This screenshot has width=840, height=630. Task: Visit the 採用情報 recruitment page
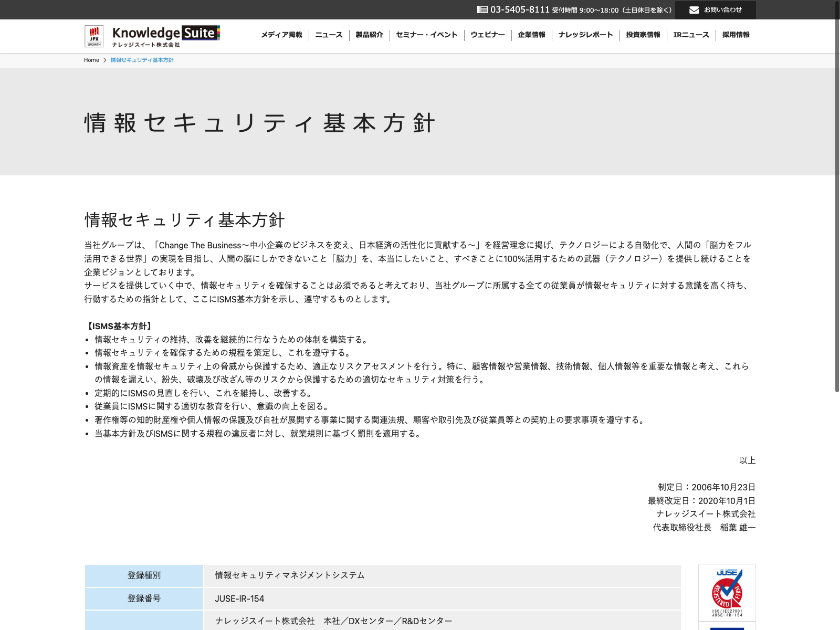736,35
